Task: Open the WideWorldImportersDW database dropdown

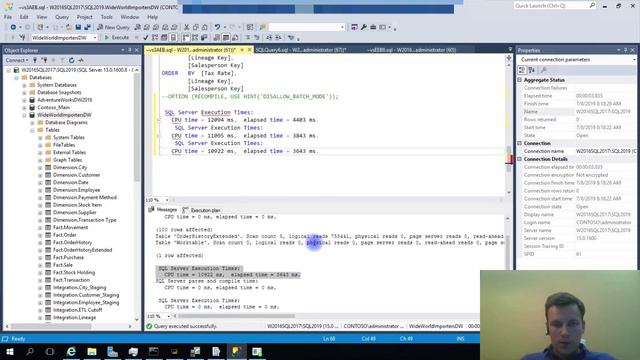Action: pos(95,38)
